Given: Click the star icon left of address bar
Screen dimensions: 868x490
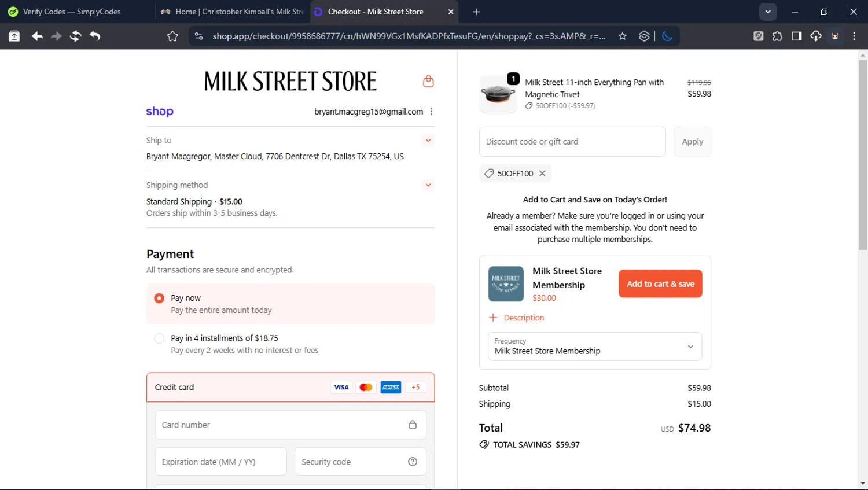Looking at the screenshot, I should [172, 36].
